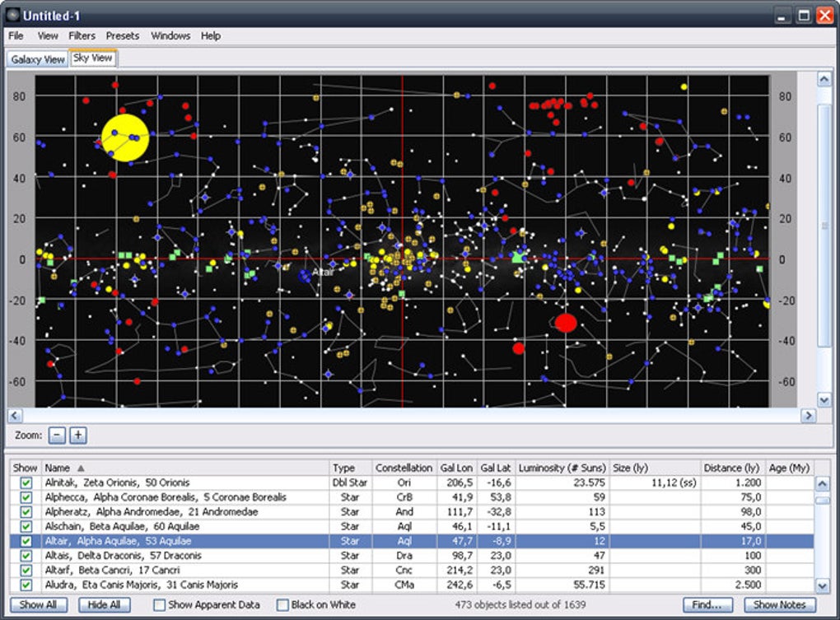
Task: Switch to Galaxy View tab
Action: pos(38,59)
